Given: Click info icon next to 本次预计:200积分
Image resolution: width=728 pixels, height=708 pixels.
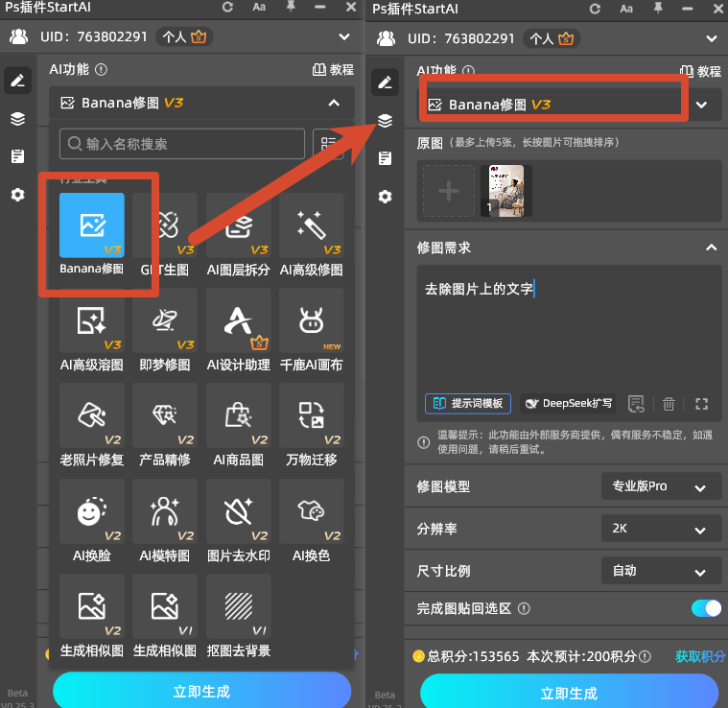Looking at the screenshot, I should click(645, 656).
